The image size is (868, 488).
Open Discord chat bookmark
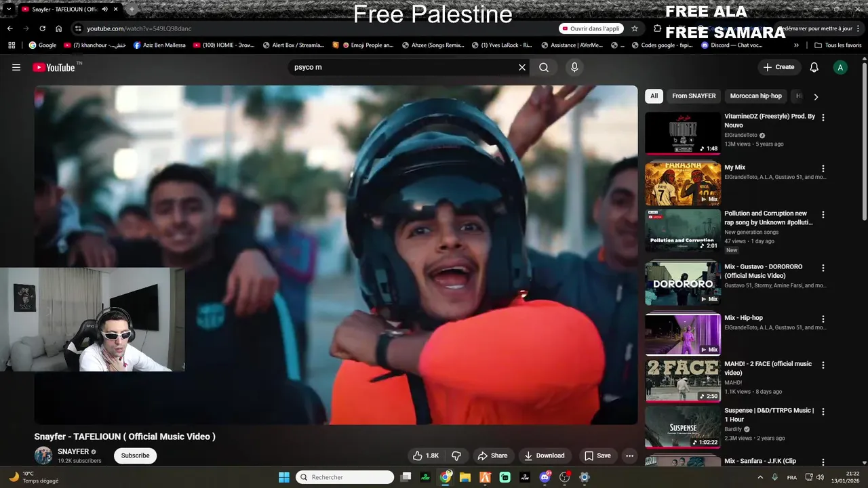pos(732,45)
